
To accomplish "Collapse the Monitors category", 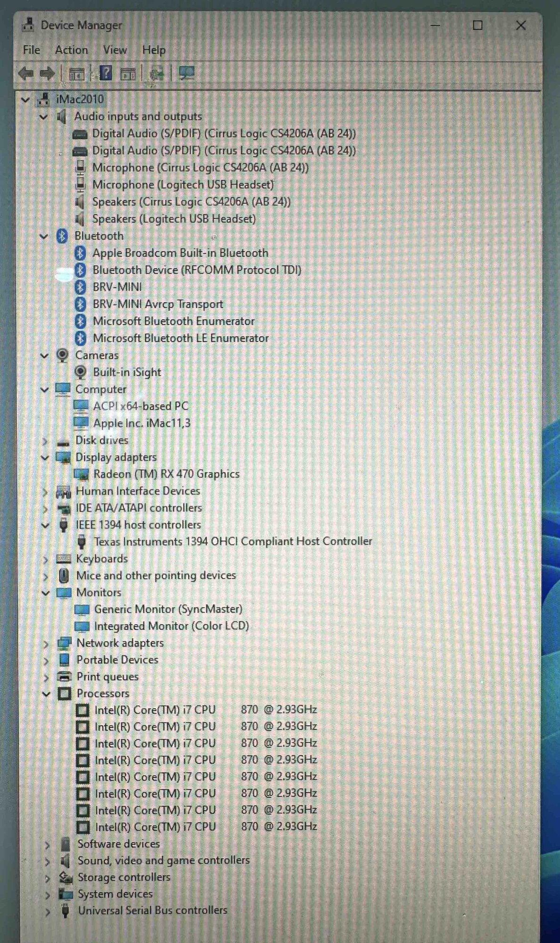I will point(46,593).
